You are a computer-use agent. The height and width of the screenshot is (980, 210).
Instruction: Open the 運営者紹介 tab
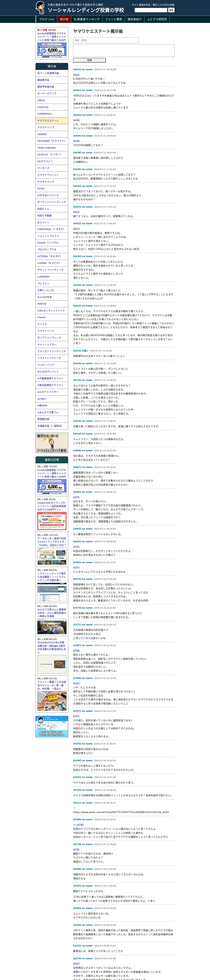pyautogui.click(x=135, y=19)
